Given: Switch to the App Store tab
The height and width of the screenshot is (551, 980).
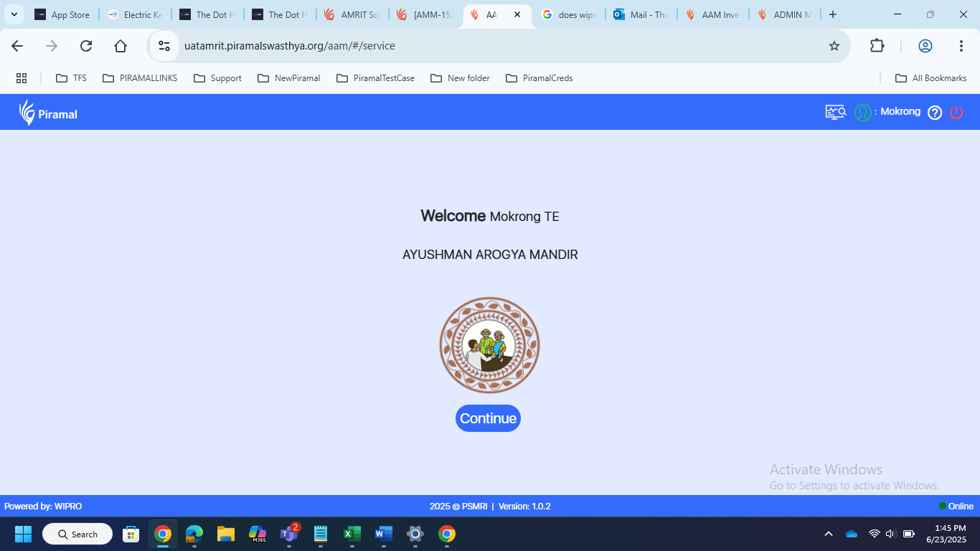Looking at the screenshot, I should click(62, 14).
